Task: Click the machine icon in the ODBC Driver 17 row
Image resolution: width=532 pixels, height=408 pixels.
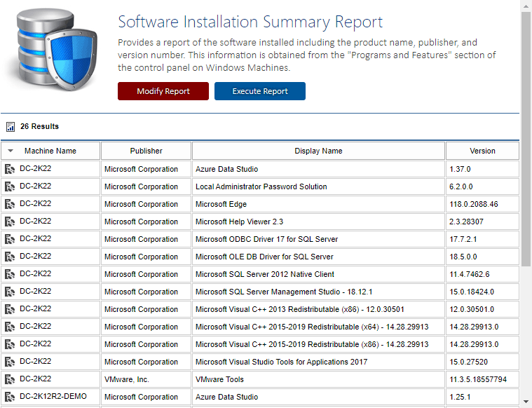Action: tap(10, 239)
